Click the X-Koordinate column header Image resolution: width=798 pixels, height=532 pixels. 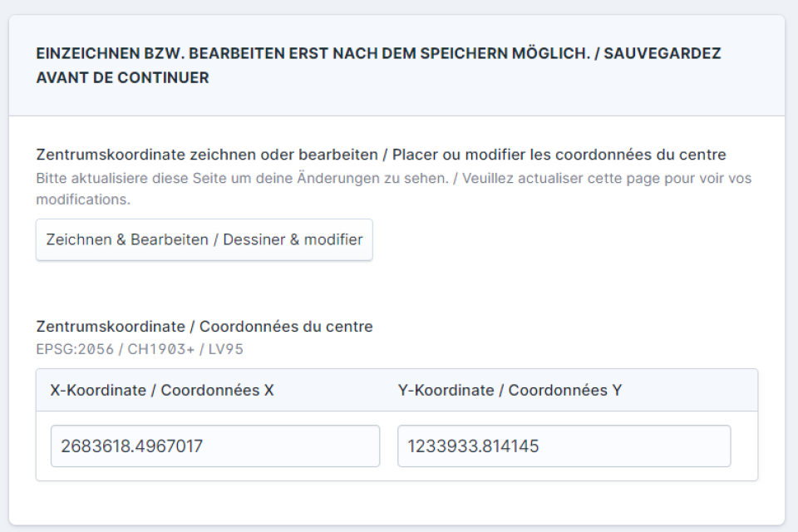(x=162, y=390)
